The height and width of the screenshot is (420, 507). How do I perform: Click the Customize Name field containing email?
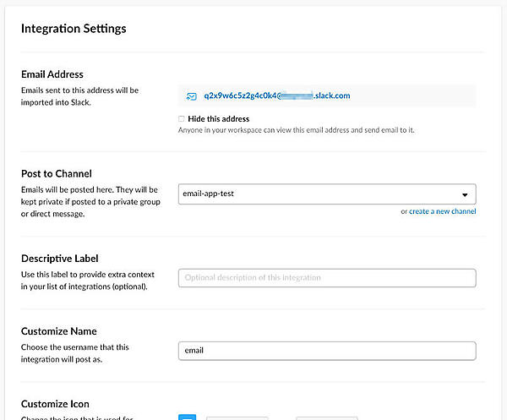click(x=327, y=350)
